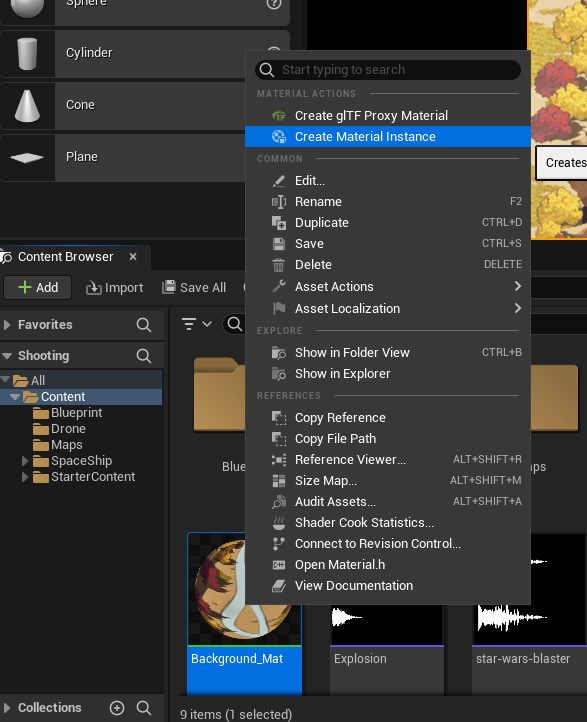Collapse the Shooting section
Image resolution: width=587 pixels, height=722 pixels.
point(7,355)
